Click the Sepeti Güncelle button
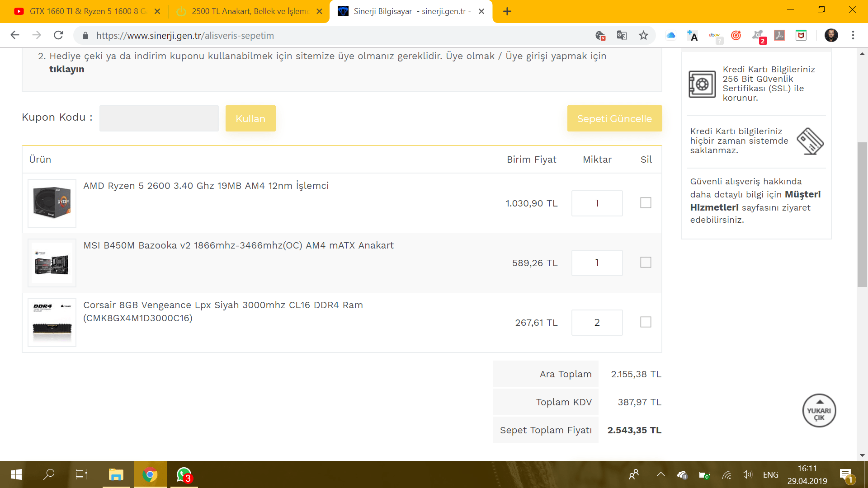This screenshot has width=868, height=488. coord(614,118)
